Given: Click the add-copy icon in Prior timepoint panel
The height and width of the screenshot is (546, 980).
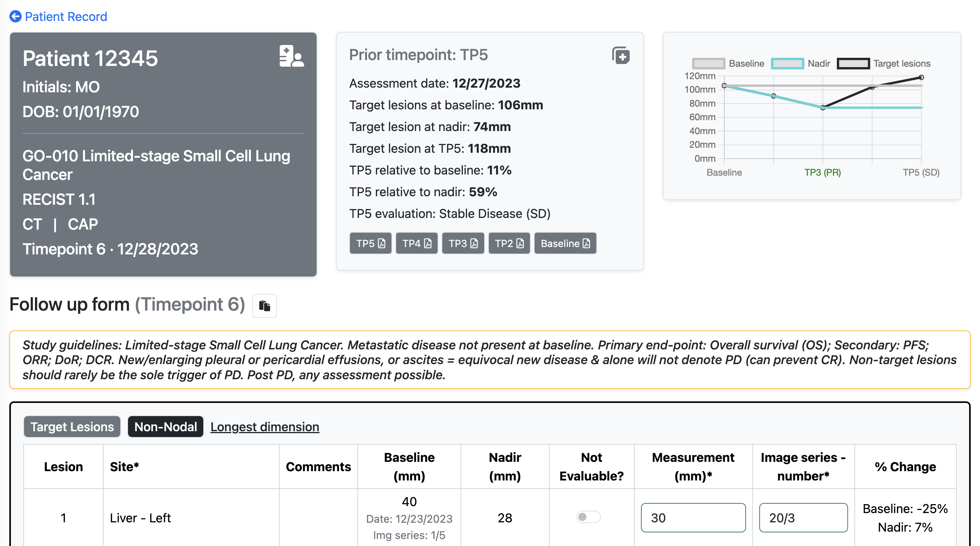Looking at the screenshot, I should point(621,55).
